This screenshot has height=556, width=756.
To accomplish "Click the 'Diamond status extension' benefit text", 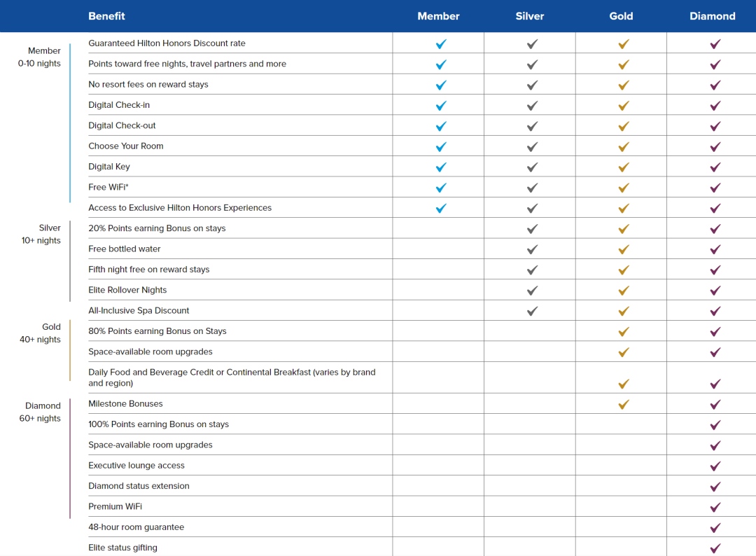I will (139, 486).
